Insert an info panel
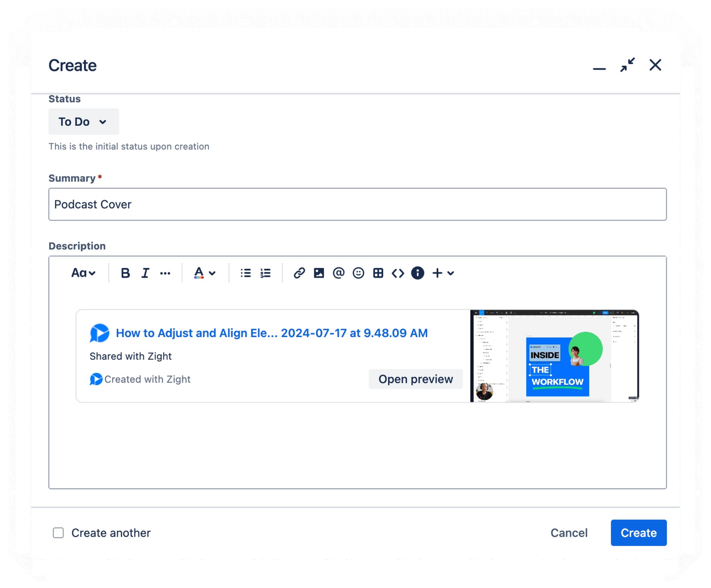Viewport: 711px width, 588px height. pos(418,273)
